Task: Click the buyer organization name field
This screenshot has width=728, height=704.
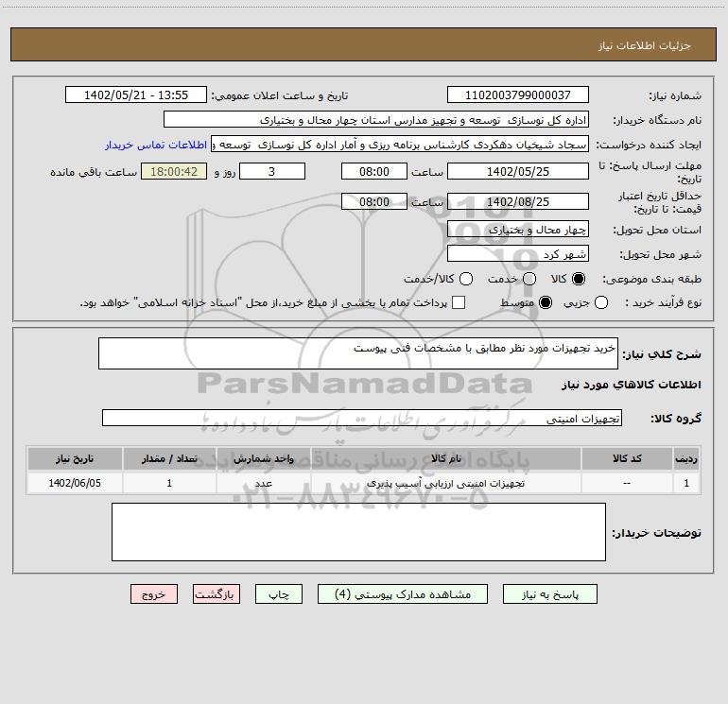Action: (x=376, y=120)
